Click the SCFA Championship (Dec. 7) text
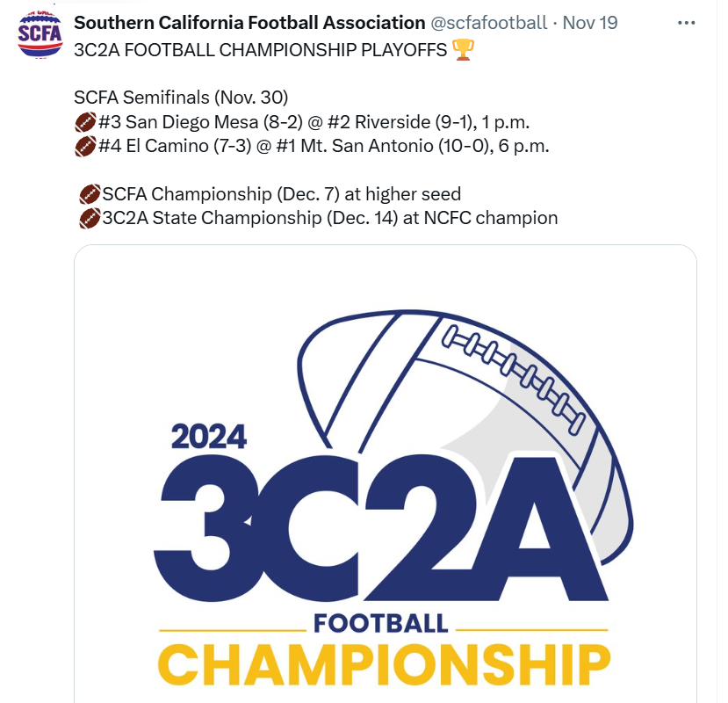Screen dimensions: 728x703 click(221, 194)
